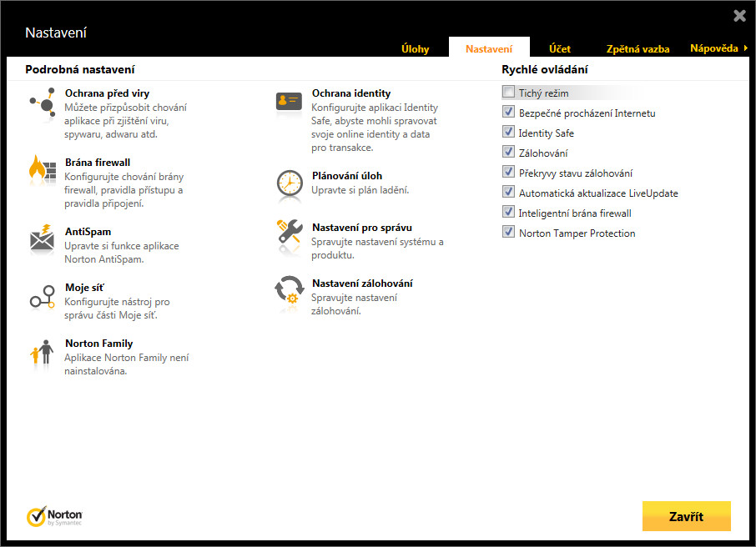Click the 'Rychlé ovládání' heading
756x547 pixels.
[x=544, y=69]
